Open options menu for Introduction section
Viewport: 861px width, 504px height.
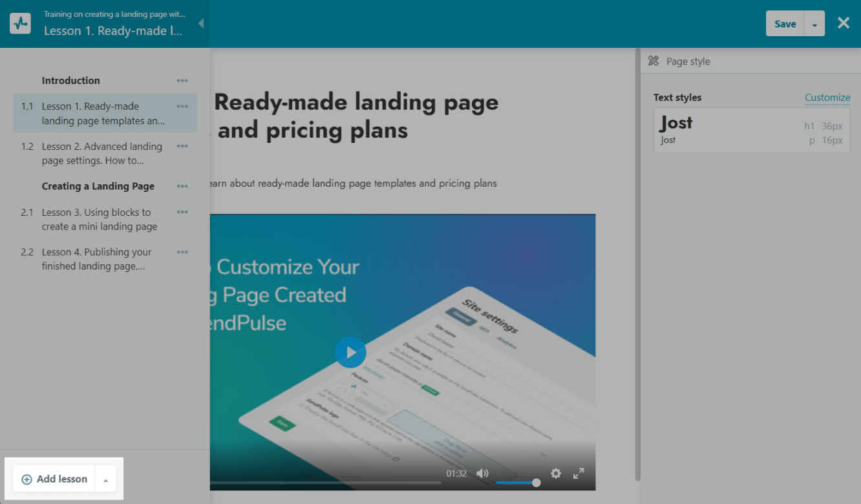[x=182, y=81]
